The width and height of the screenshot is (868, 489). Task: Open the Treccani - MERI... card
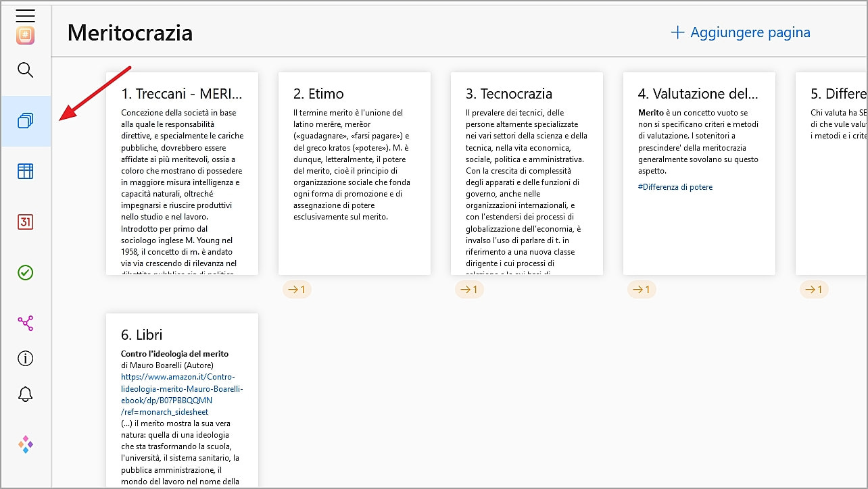(x=182, y=174)
